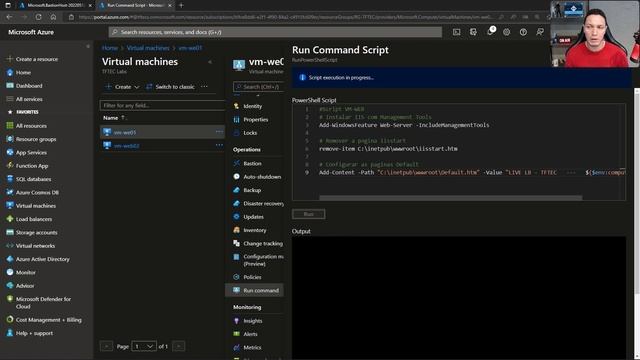The width and height of the screenshot is (640, 360).
Task: Click the script editor horizontal scrollbar
Action: (451, 198)
